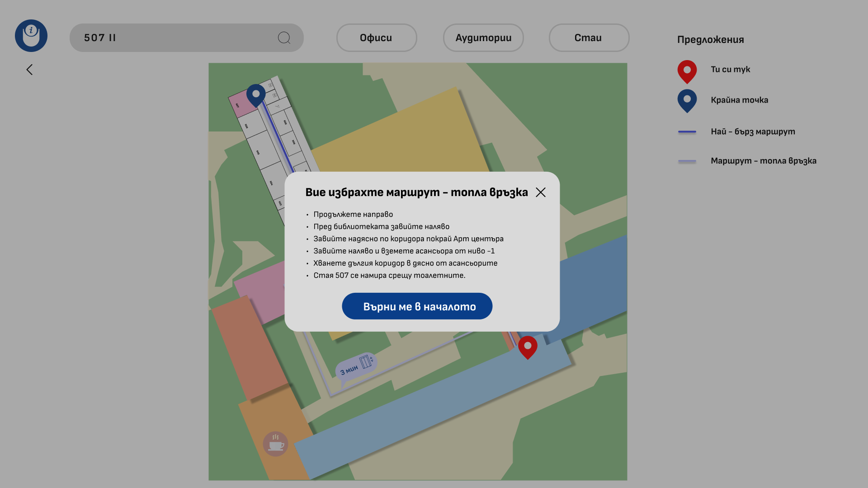The width and height of the screenshot is (868, 488).
Task: Open the Стаи category
Action: coord(589,38)
